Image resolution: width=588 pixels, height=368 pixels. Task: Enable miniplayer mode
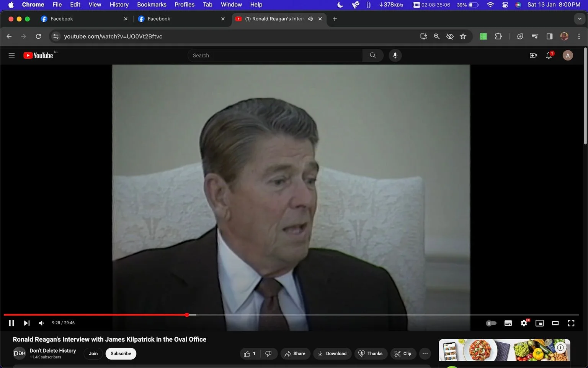(x=539, y=323)
